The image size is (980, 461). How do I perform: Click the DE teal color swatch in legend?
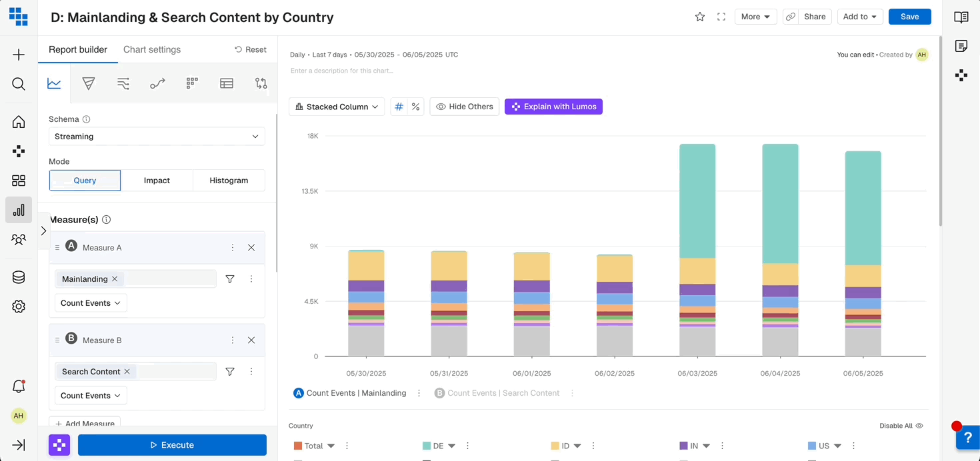click(427, 446)
